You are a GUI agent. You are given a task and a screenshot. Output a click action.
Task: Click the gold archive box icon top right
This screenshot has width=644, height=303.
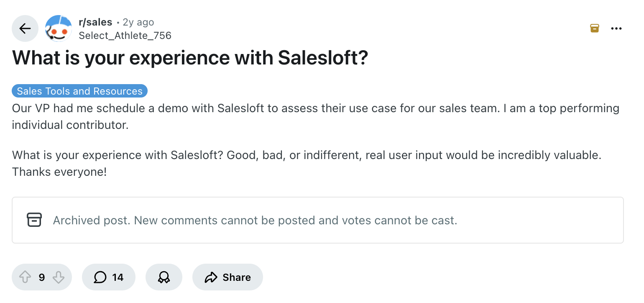[594, 28]
